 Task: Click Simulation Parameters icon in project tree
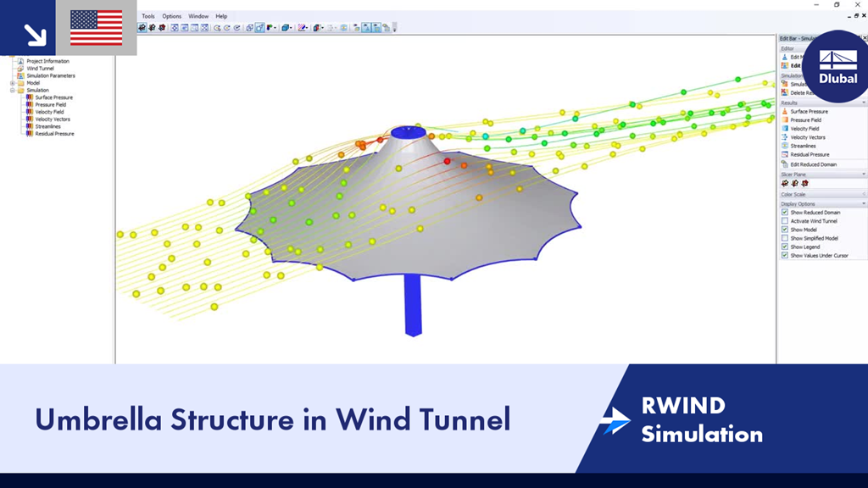pos(20,75)
